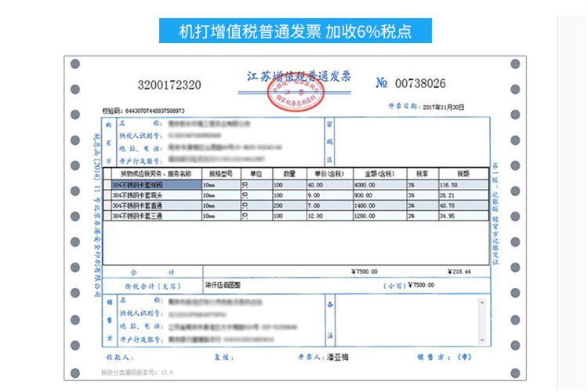Click the 销售方：(章) label
This screenshot has width=588, height=392.
point(444,358)
